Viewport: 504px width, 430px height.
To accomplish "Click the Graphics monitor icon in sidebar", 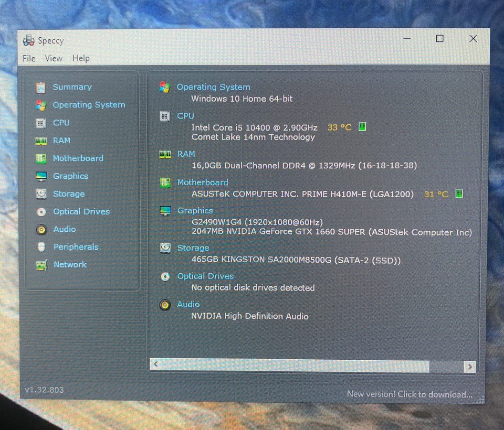I will point(41,176).
